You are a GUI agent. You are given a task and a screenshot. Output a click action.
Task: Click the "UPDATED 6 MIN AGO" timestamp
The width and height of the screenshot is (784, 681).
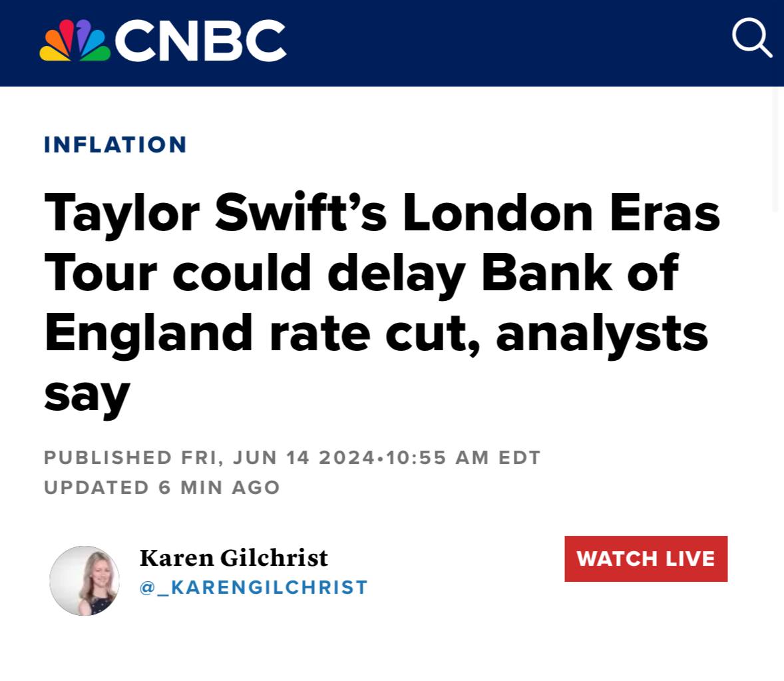click(x=162, y=487)
